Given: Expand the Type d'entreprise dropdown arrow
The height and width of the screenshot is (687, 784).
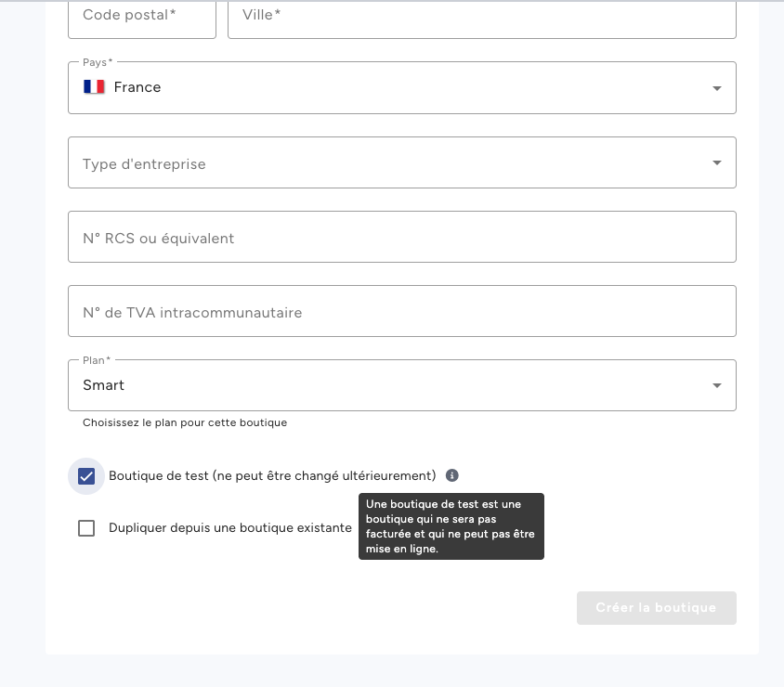Looking at the screenshot, I should tap(716, 162).
